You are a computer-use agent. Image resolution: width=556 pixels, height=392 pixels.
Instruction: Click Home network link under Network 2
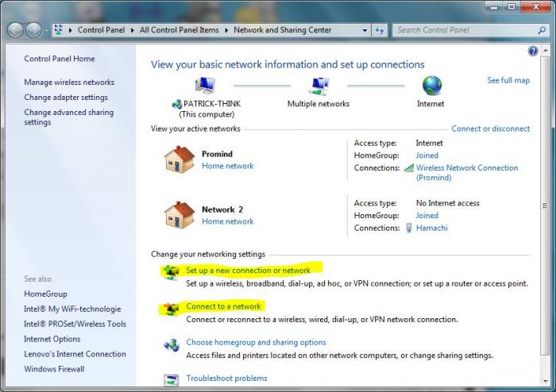[228, 221]
